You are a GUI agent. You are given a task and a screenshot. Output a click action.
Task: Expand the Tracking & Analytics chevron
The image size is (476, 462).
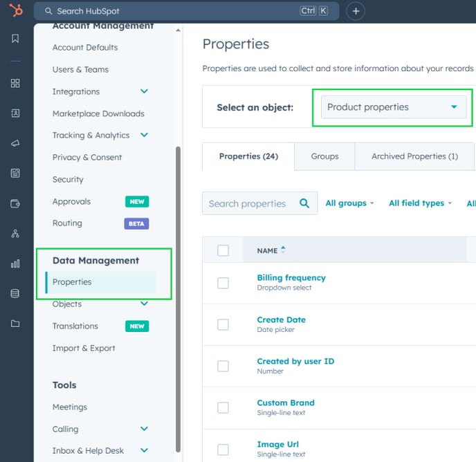coord(144,135)
